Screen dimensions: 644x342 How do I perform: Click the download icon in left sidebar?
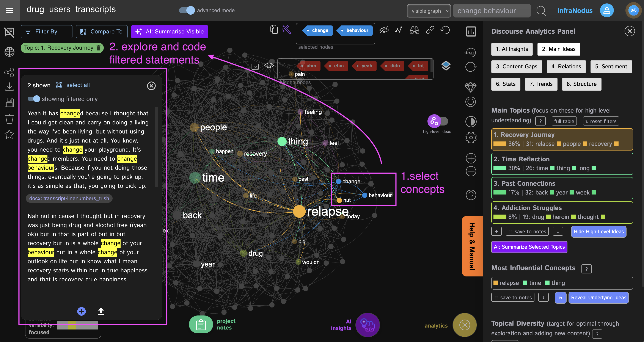(9, 87)
